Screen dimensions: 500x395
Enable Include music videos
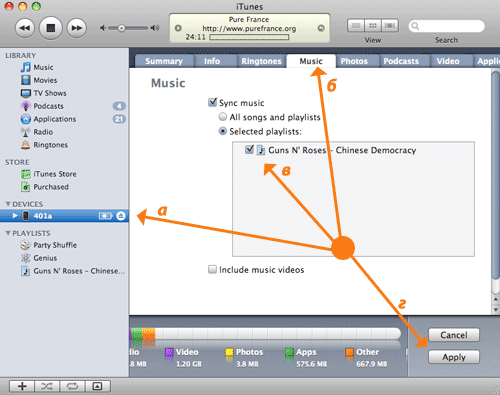tap(212, 269)
